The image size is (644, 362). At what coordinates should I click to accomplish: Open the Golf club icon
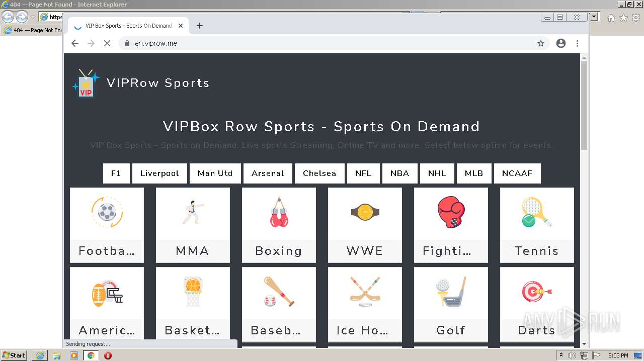click(x=451, y=292)
